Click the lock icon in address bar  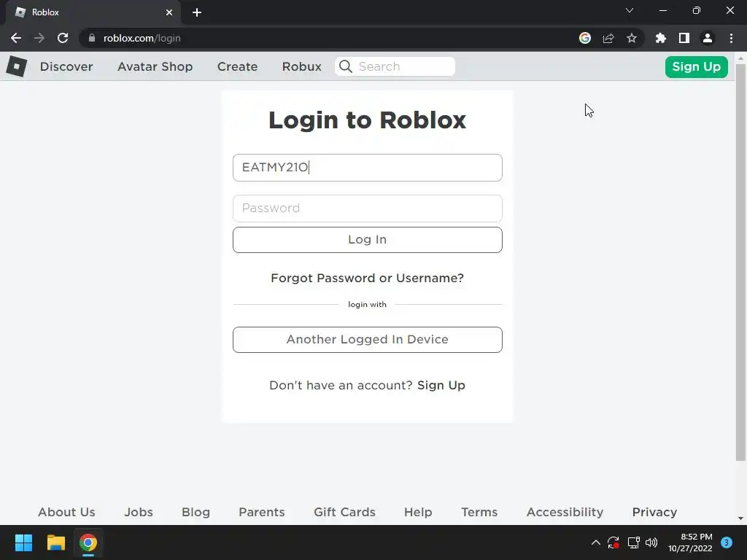(92, 38)
